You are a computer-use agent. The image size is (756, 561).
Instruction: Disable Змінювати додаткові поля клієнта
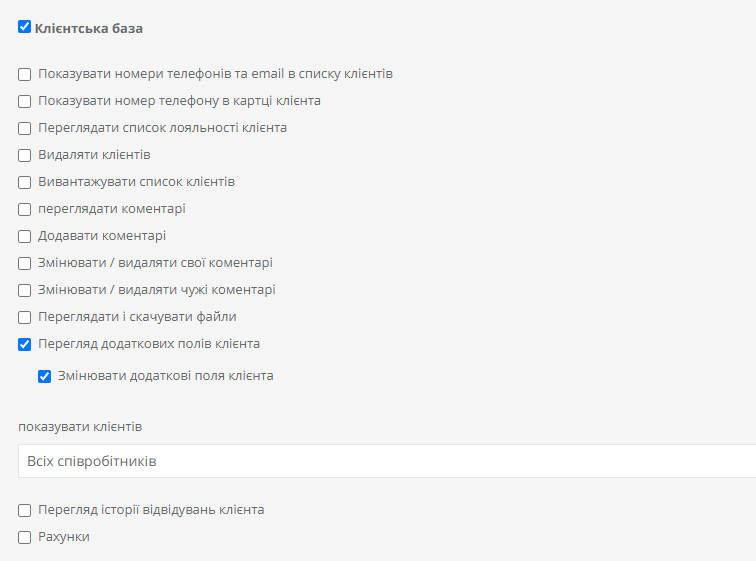[44, 376]
